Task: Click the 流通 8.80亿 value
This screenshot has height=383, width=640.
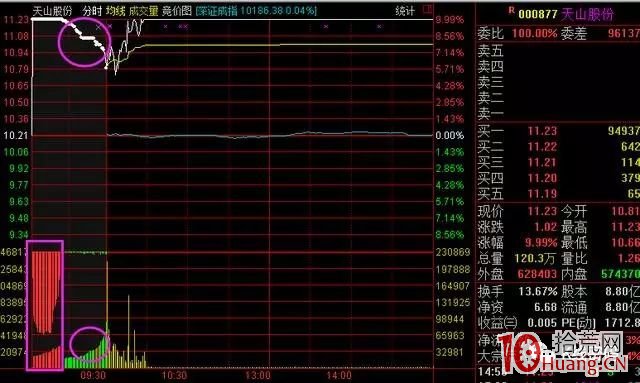Action: [x=622, y=307]
